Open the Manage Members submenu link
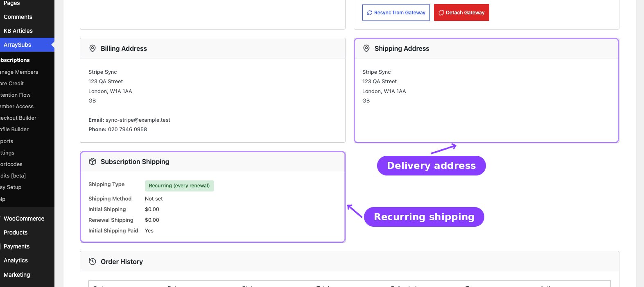The height and width of the screenshot is (287, 644). click(19, 72)
